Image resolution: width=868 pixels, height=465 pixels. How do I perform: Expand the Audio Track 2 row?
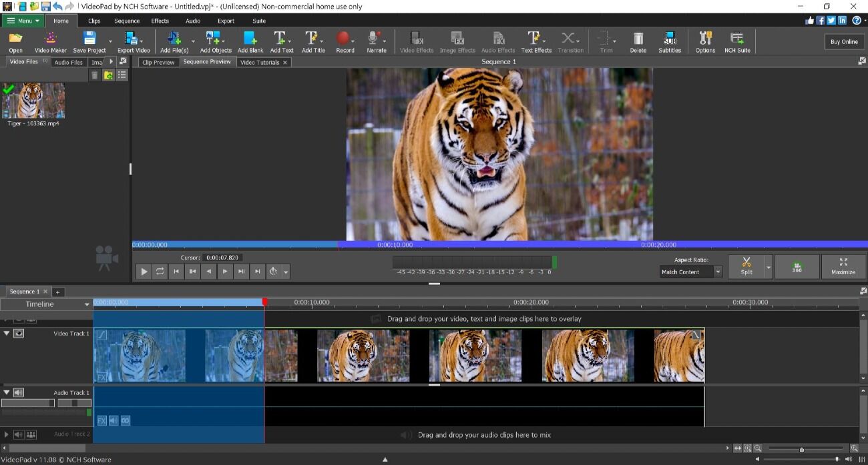pos(5,434)
